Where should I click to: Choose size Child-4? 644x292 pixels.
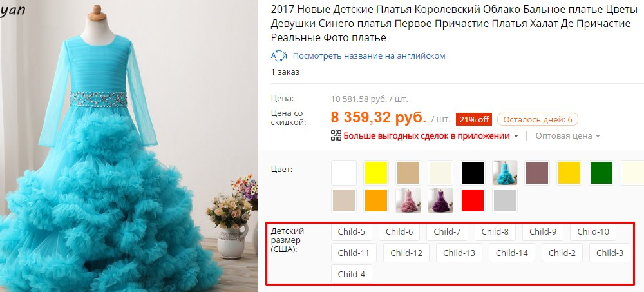(352, 274)
